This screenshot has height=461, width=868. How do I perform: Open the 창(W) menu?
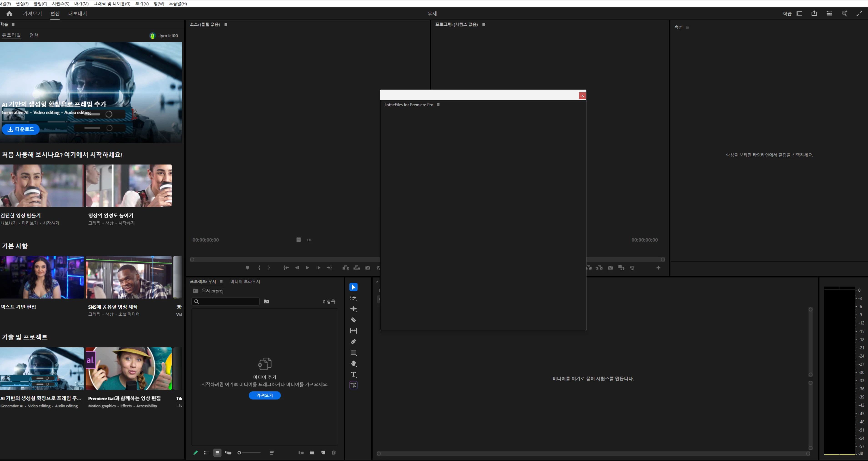pyautogui.click(x=159, y=4)
